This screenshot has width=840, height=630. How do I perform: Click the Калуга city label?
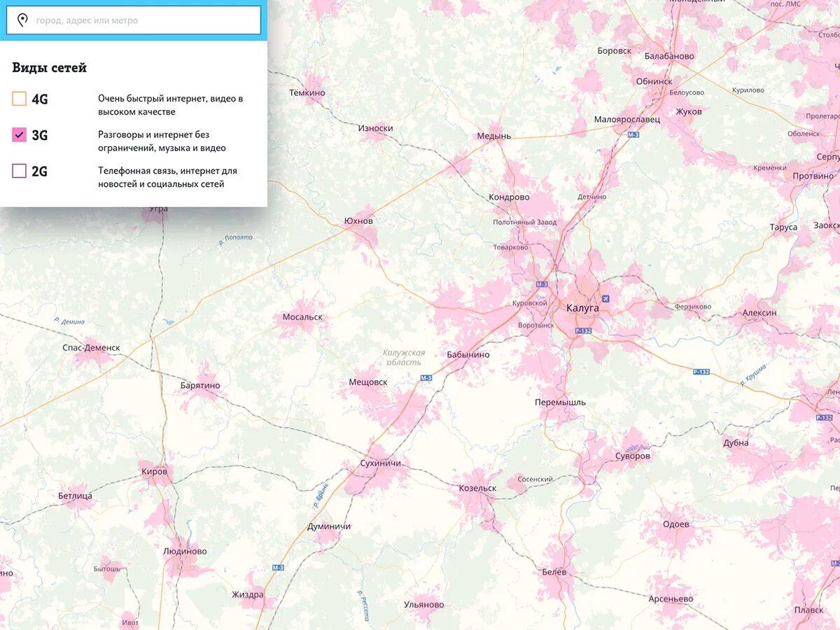click(583, 308)
